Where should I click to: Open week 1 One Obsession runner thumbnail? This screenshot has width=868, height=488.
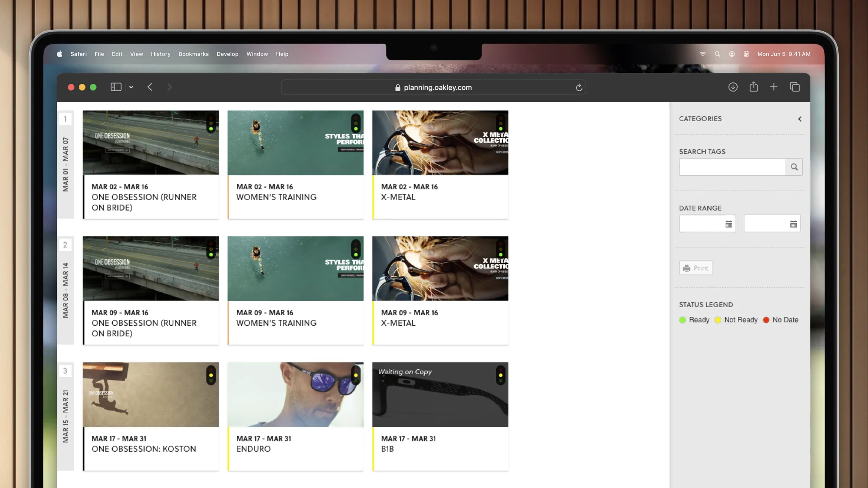click(x=150, y=142)
